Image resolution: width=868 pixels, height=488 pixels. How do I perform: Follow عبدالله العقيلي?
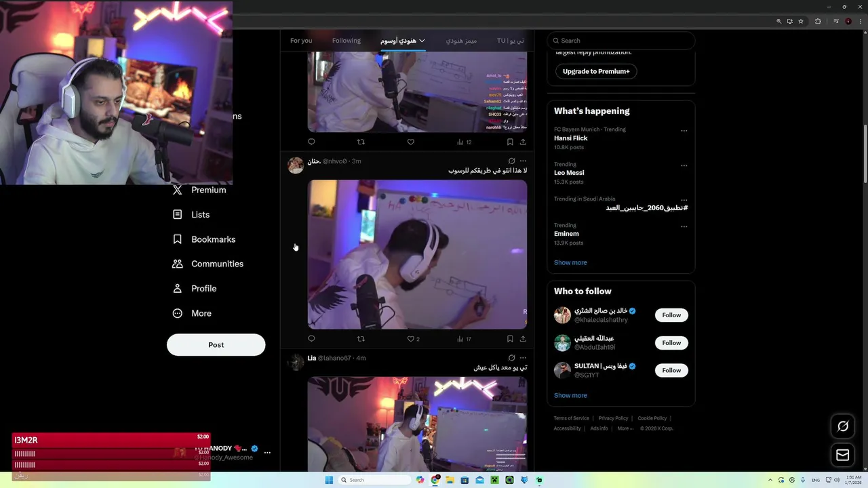tap(671, 343)
